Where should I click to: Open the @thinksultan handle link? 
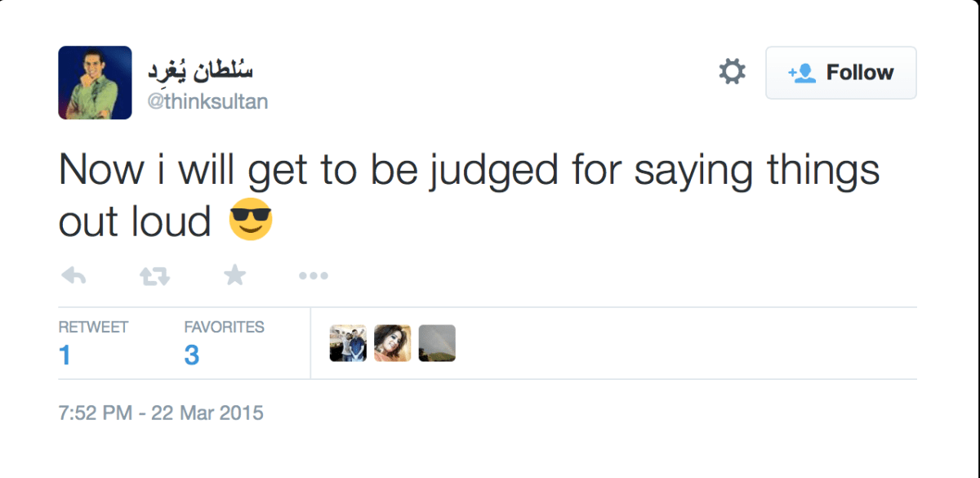pos(207,101)
